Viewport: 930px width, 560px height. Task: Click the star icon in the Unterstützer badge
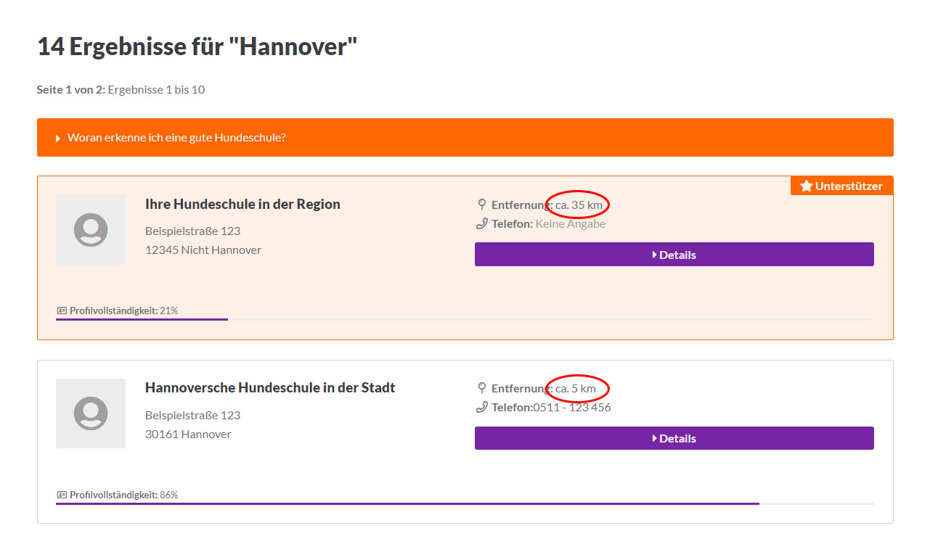tap(807, 185)
